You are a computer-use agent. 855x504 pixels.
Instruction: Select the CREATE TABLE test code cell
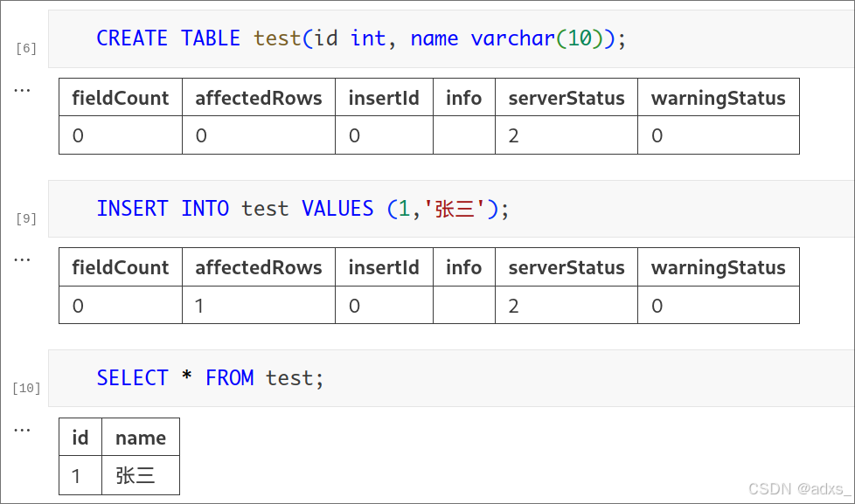click(x=350, y=38)
